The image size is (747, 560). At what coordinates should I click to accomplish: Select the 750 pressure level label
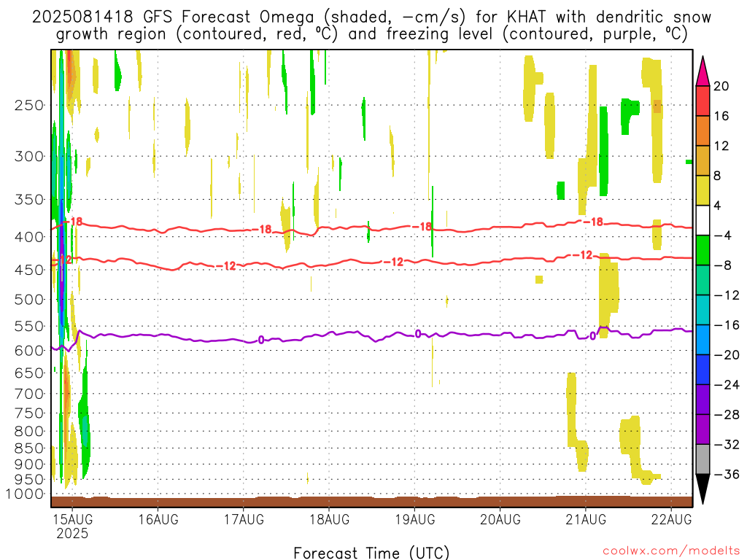tap(29, 413)
